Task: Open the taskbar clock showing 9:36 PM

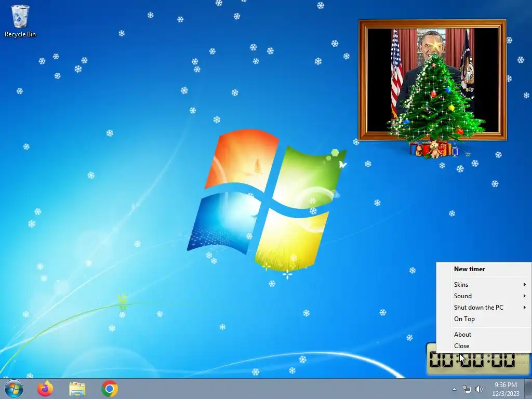Action: coord(506,389)
